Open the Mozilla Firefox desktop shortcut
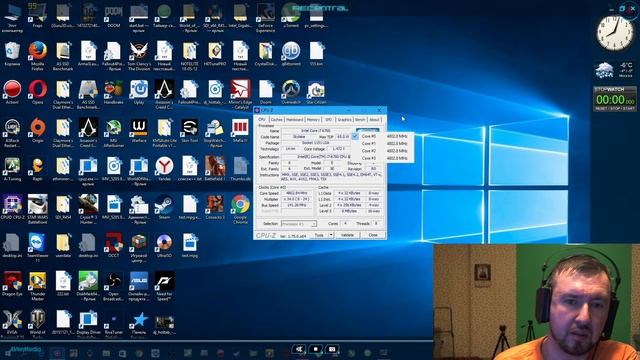This screenshot has width=640, height=360. pos(37,52)
